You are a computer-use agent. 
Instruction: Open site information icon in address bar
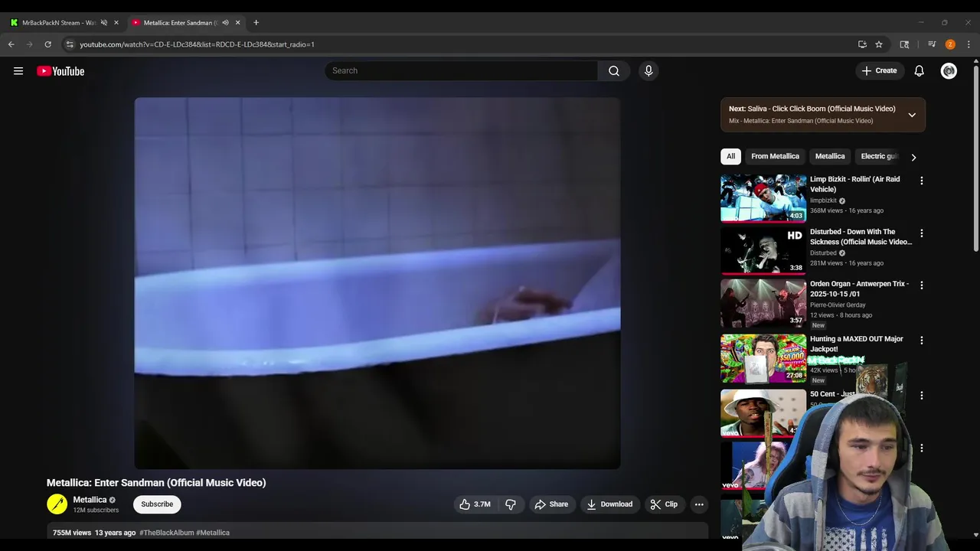(70, 44)
